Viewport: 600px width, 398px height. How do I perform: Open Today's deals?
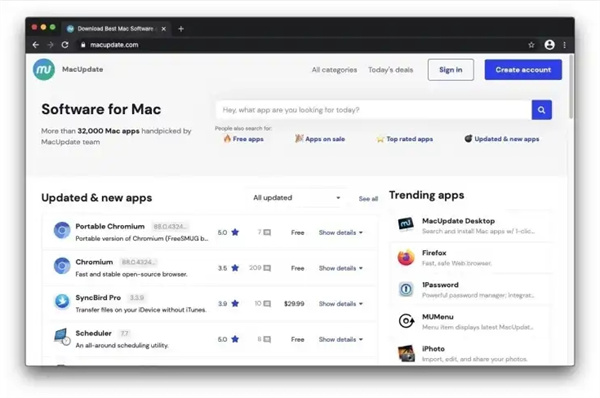tap(390, 70)
